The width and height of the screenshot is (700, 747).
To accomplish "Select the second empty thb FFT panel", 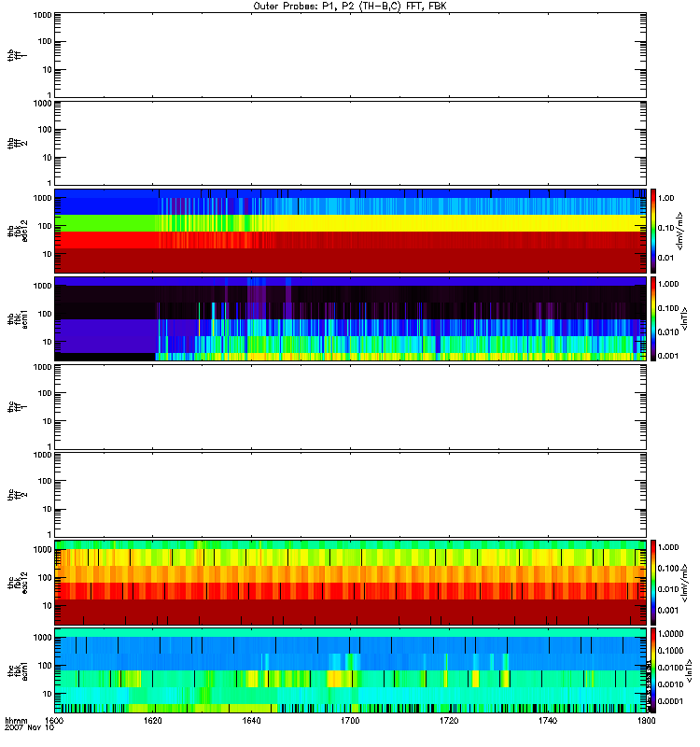I will pyautogui.click(x=350, y=143).
